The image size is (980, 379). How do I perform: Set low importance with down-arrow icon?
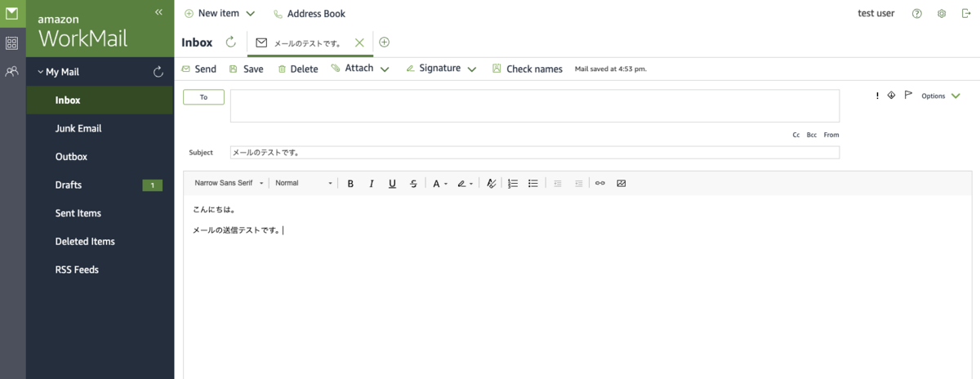point(891,96)
